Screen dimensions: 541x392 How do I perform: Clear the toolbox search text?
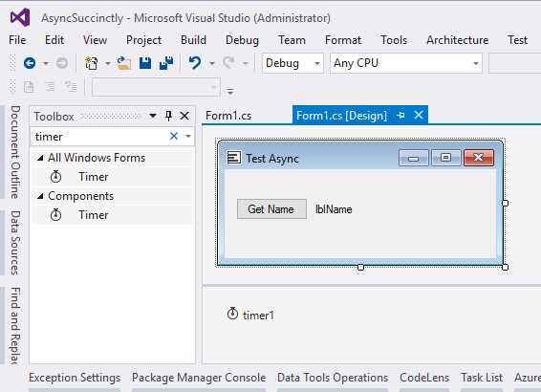tap(174, 136)
